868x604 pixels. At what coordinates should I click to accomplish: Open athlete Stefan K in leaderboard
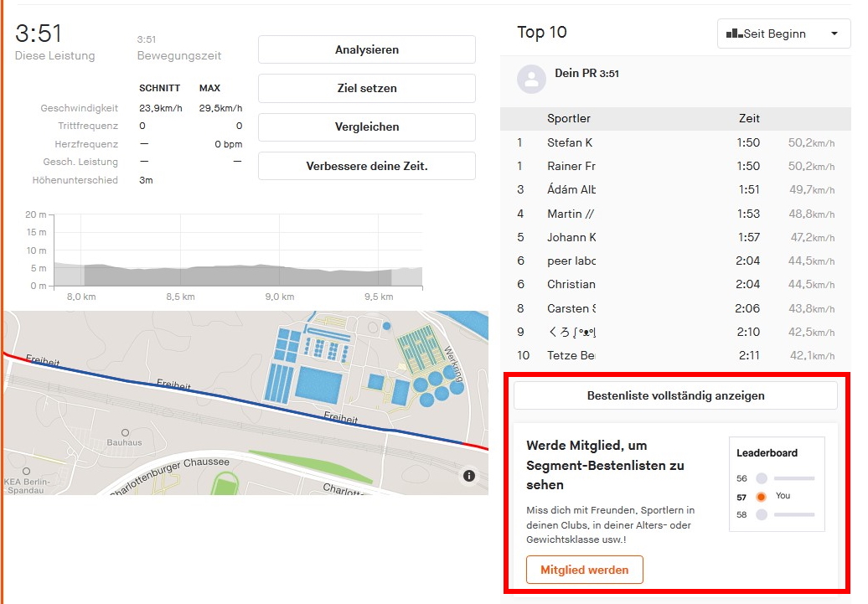(570, 142)
